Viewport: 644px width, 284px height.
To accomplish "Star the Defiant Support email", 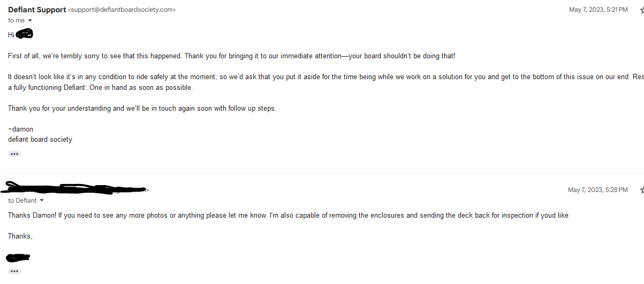I will click(x=641, y=10).
